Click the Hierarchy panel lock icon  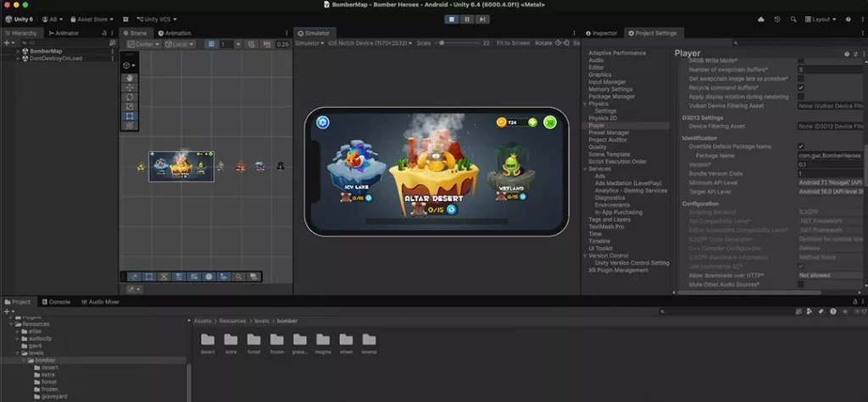pos(104,33)
